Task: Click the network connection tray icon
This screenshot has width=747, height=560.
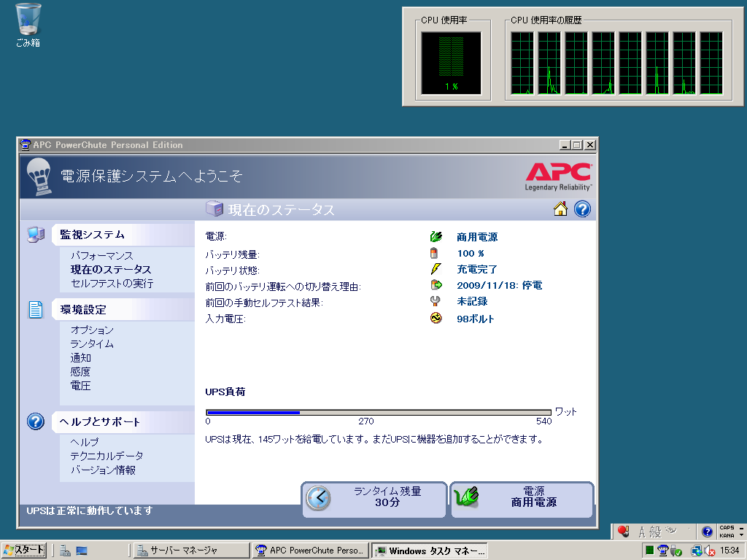Action: pos(696,551)
